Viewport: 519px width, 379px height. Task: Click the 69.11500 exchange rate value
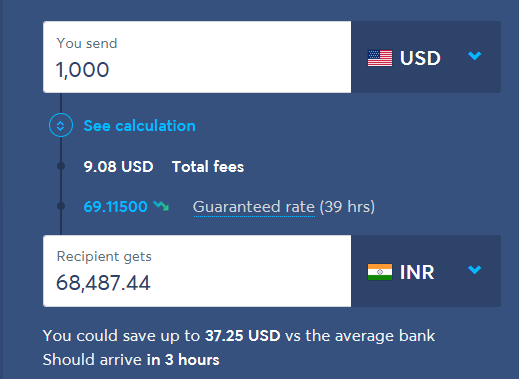pyautogui.click(x=115, y=207)
